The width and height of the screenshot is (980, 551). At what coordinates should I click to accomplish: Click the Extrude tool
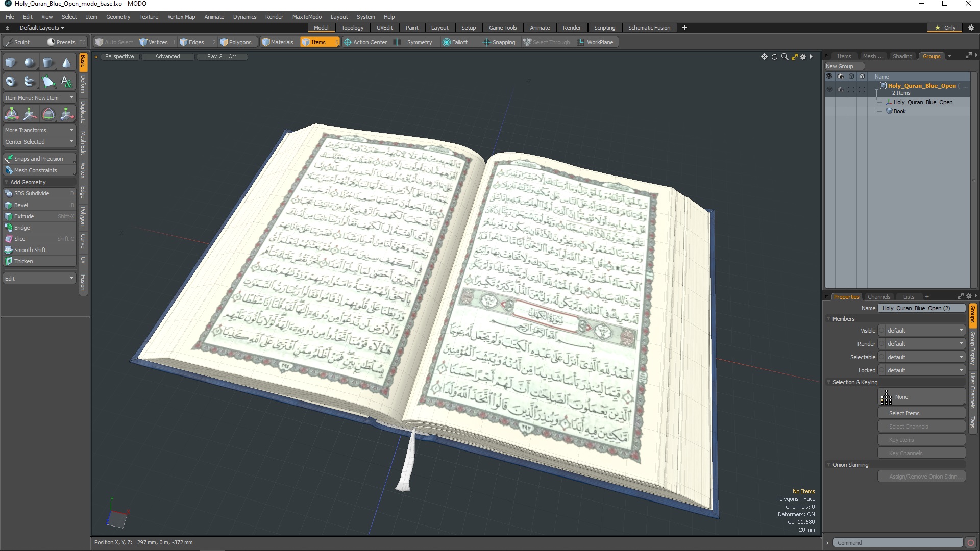pyautogui.click(x=39, y=216)
